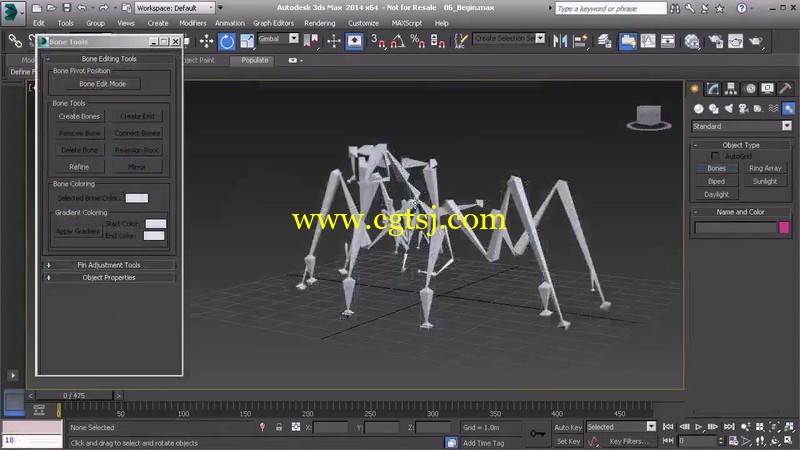Open the Standard systems category dropdown
This screenshot has width=800, height=450.
click(742, 126)
